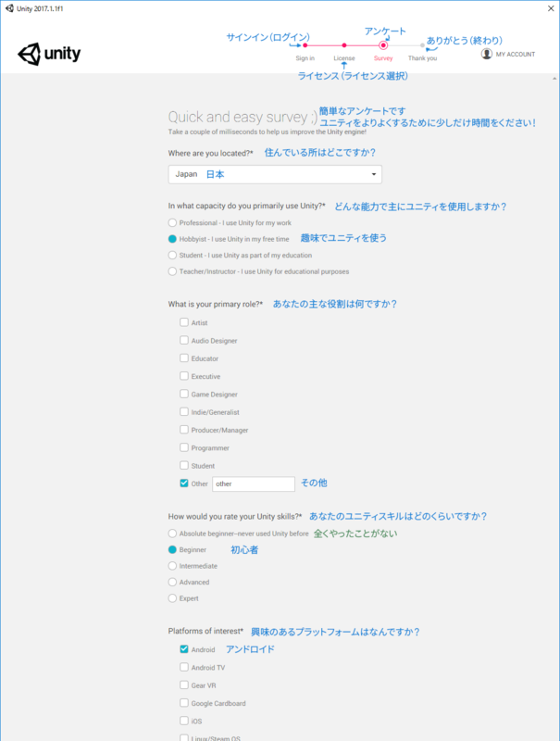Image resolution: width=560 pixels, height=741 pixels.
Task: Tick the Audio Designer checkbox
Action: click(x=184, y=340)
